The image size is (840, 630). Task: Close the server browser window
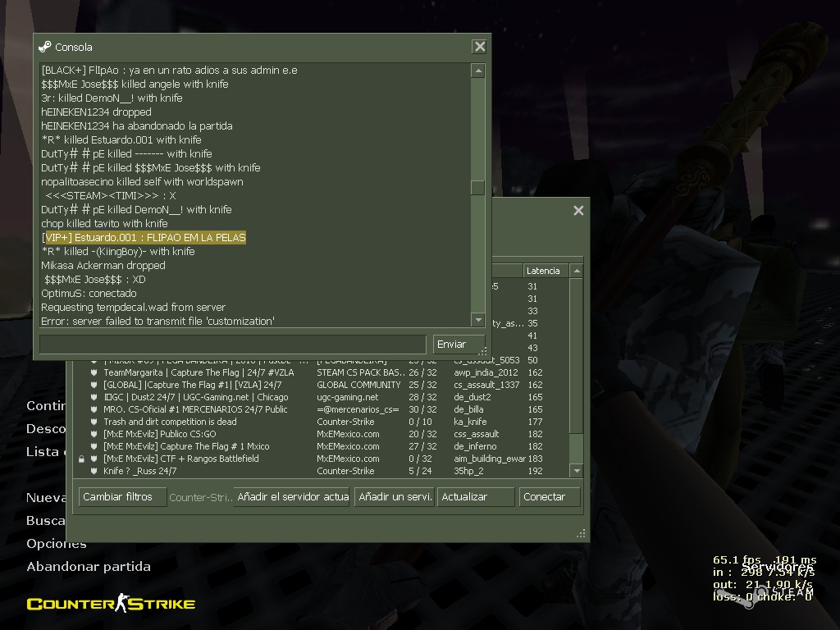[578, 211]
